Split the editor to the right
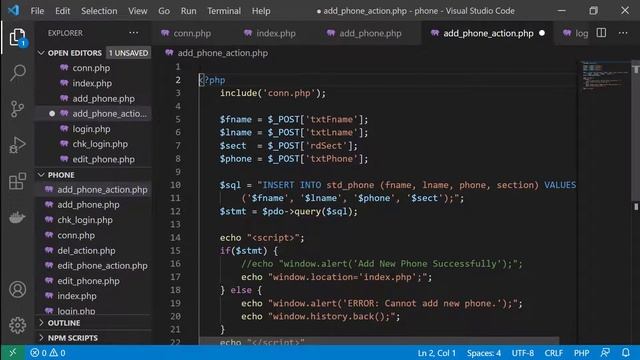 point(601,33)
